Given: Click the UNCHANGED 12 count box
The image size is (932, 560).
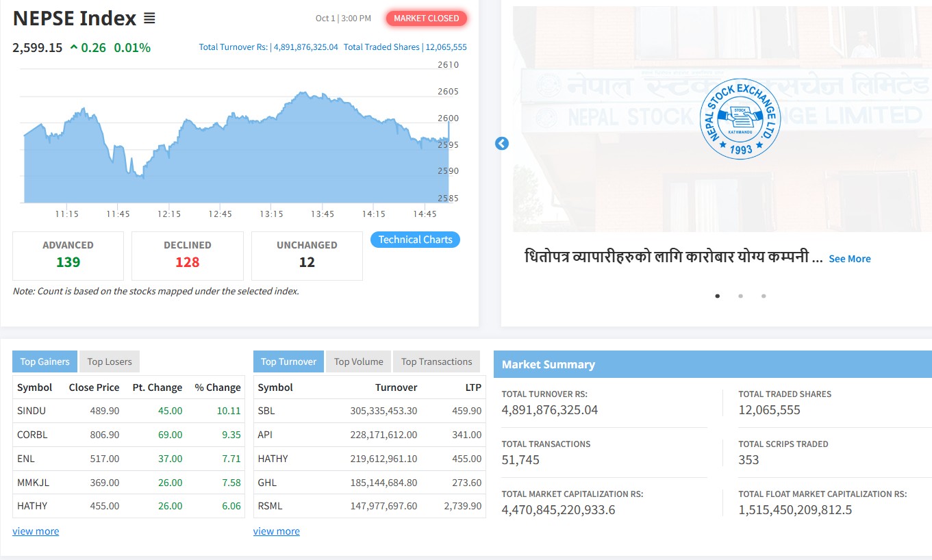Looking at the screenshot, I should tap(307, 255).
